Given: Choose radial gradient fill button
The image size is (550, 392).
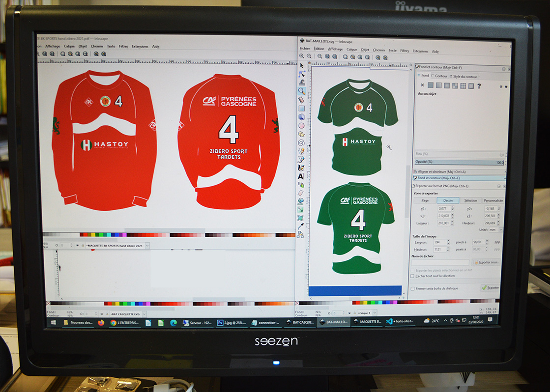Looking at the screenshot, I should (x=446, y=85).
